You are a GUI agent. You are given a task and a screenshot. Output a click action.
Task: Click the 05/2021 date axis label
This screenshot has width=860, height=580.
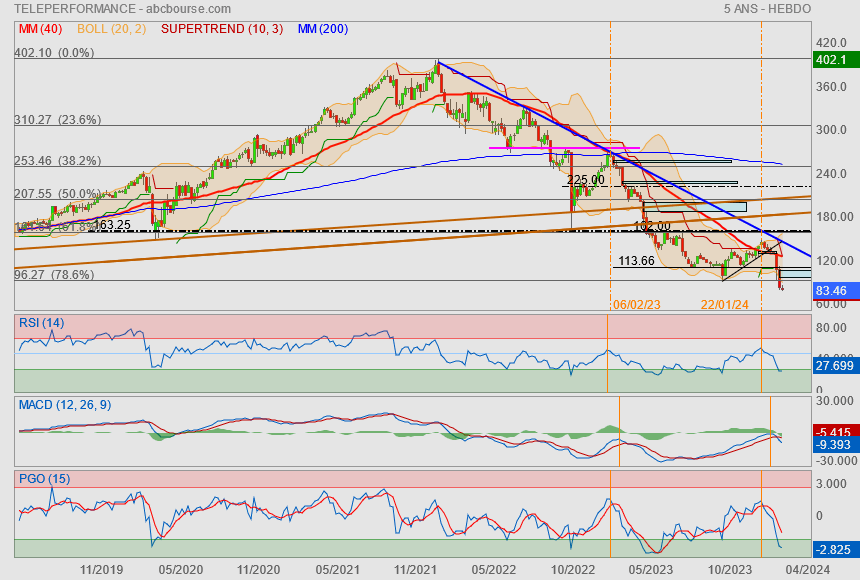click(x=337, y=570)
